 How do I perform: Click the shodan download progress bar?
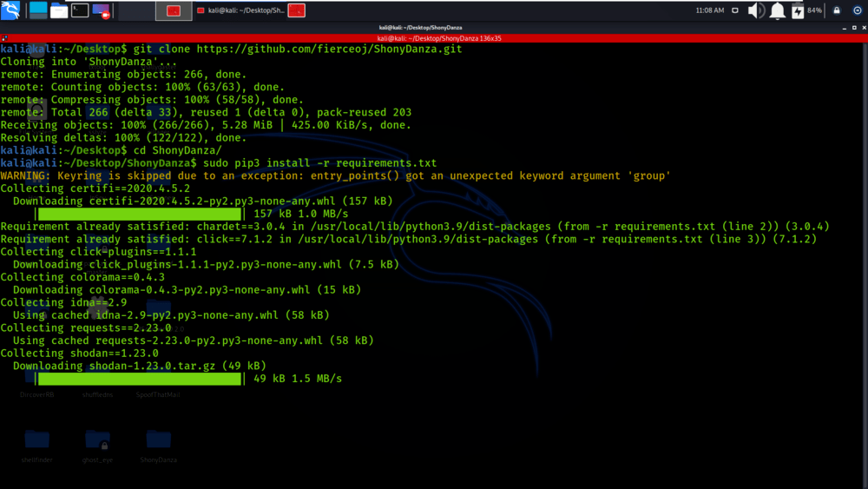pyautogui.click(x=140, y=379)
